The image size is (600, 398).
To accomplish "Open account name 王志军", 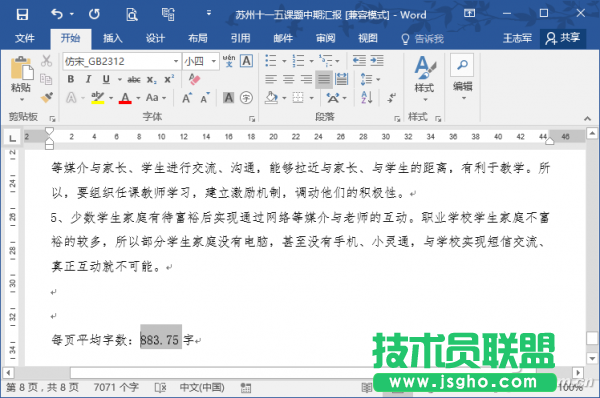I will coord(517,38).
